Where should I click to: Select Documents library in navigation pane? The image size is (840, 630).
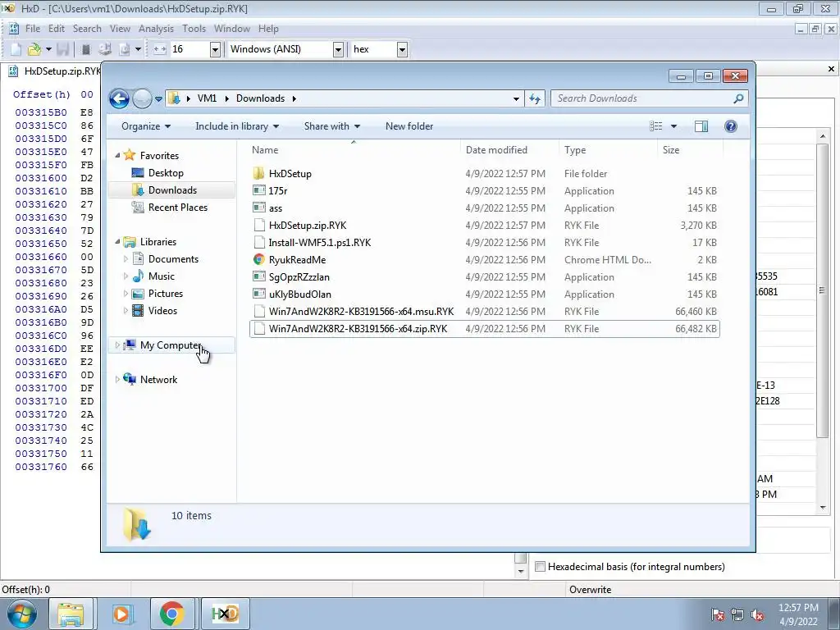point(173,259)
